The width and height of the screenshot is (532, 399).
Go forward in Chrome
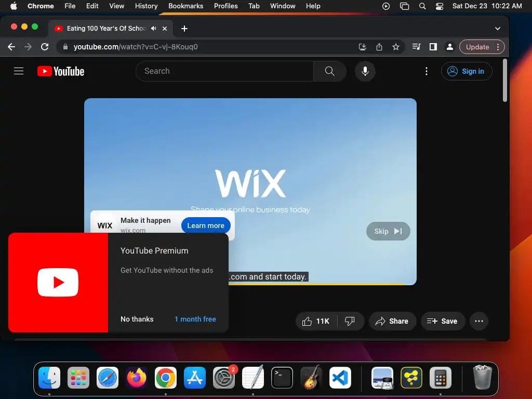click(28, 47)
